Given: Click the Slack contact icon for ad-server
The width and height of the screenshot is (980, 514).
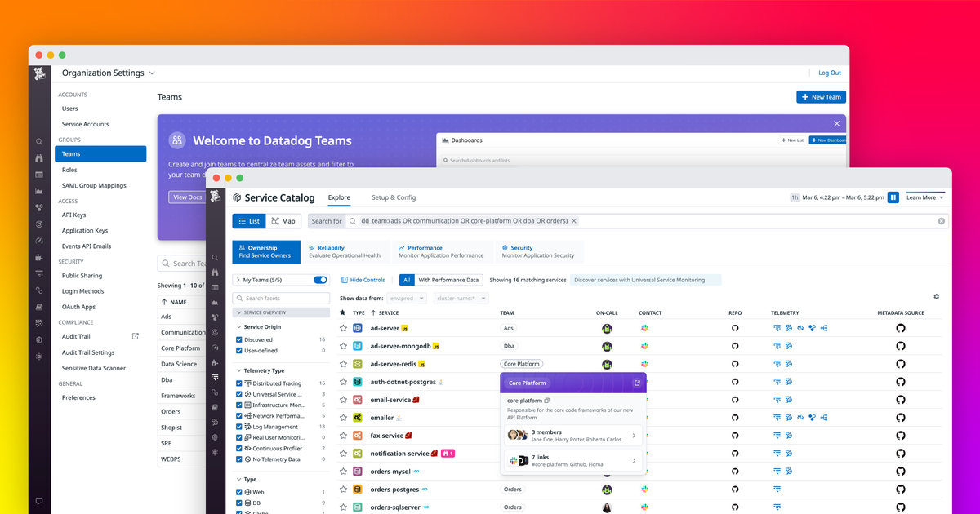Looking at the screenshot, I should [x=644, y=328].
